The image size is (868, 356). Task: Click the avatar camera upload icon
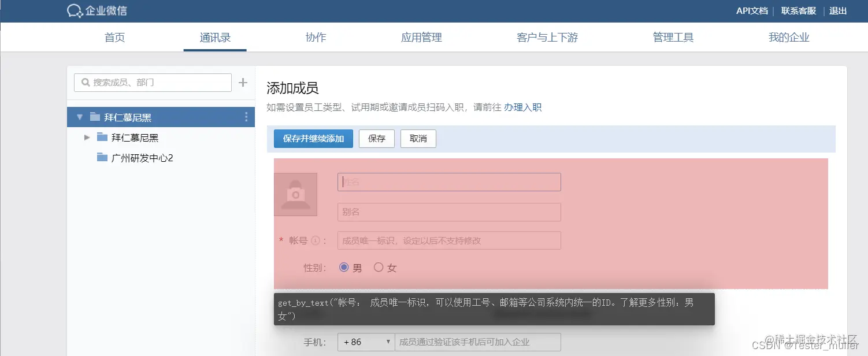[x=295, y=194]
